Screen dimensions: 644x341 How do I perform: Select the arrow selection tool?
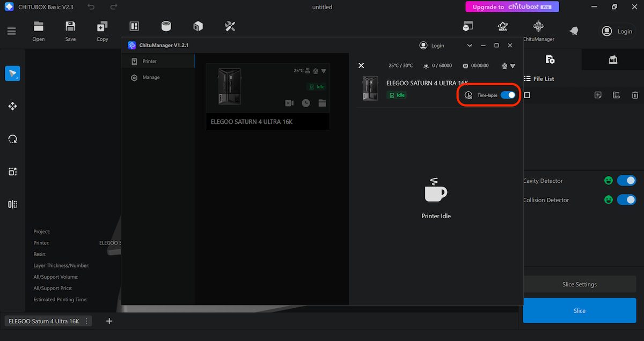tap(13, 73)
